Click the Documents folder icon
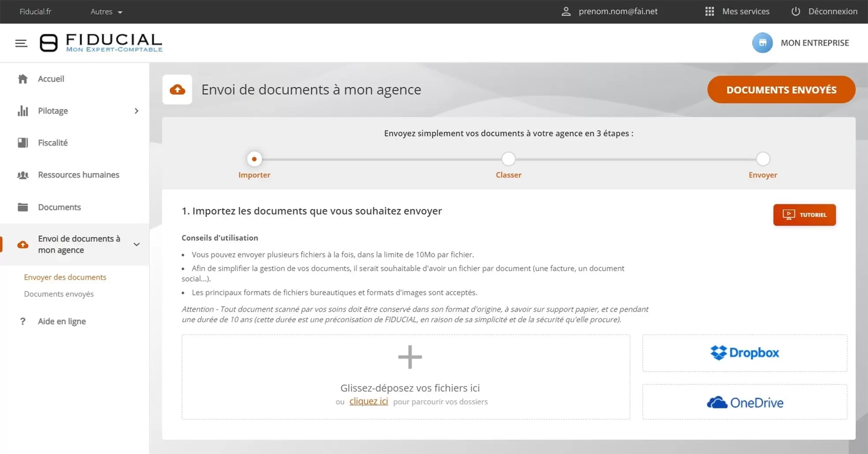The width and height of the screenshot is (868, 454). (23, 207)
